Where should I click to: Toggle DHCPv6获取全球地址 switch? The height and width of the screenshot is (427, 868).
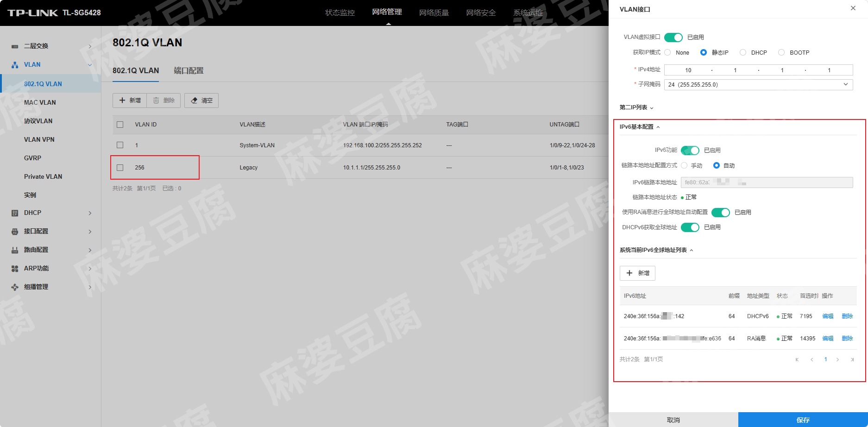[690, 227]
